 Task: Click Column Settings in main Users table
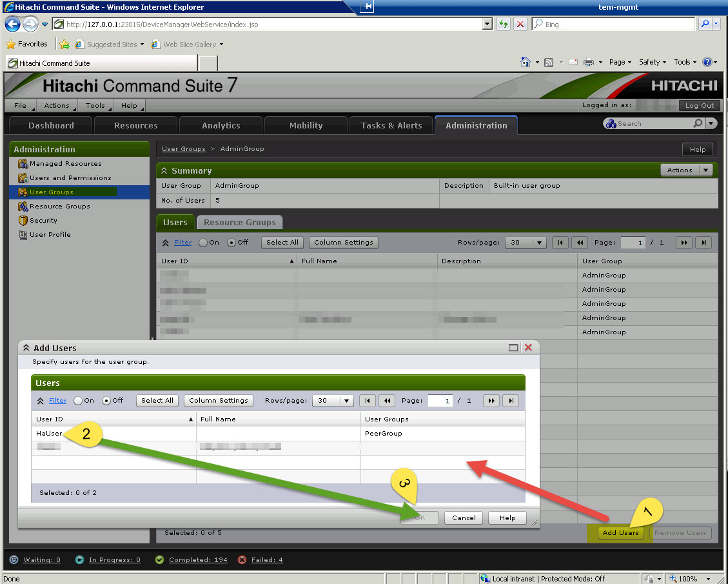click(x=344, y=243)
